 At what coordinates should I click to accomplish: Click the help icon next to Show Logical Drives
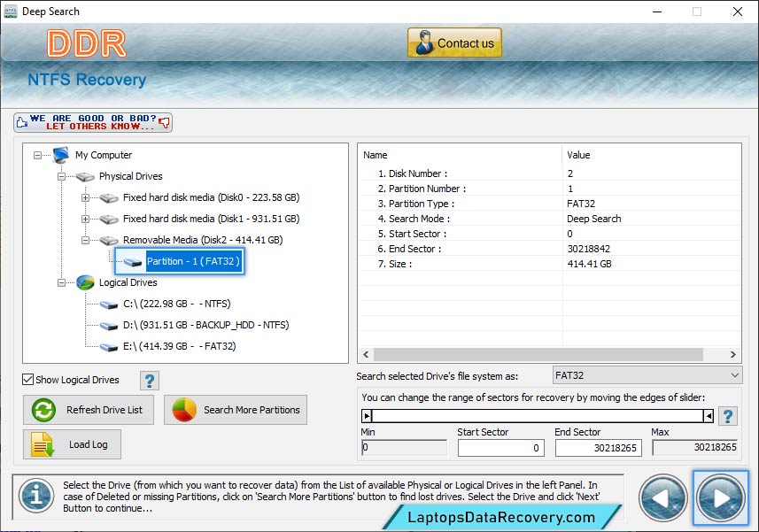(150, 381)
